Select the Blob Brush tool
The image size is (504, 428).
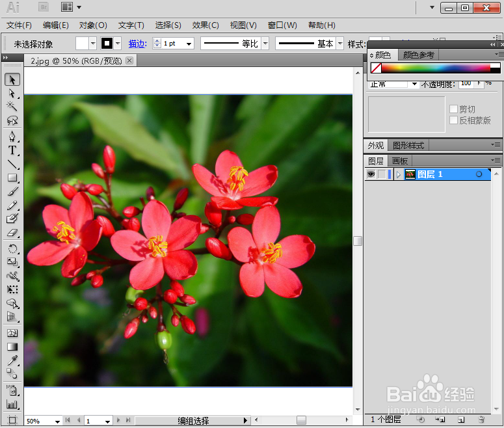(x=12, y=219)
